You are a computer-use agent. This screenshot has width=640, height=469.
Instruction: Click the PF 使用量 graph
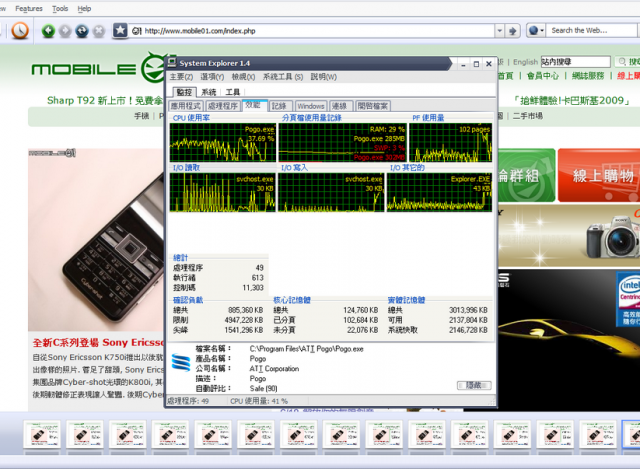(x=451, y=142)
